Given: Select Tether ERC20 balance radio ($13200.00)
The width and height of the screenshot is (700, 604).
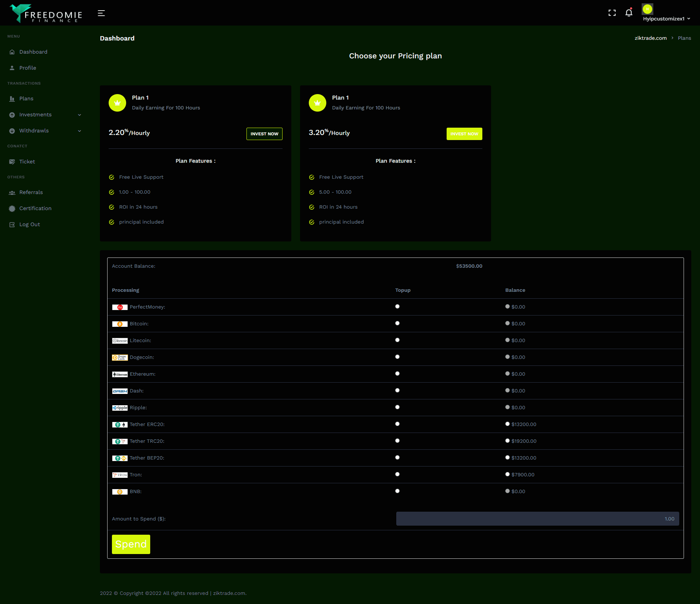Looking at the screenshot, I should (507, 424).
